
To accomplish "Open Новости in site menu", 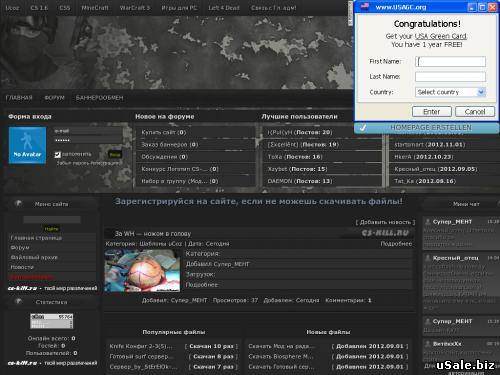I will tap(22, 267).
